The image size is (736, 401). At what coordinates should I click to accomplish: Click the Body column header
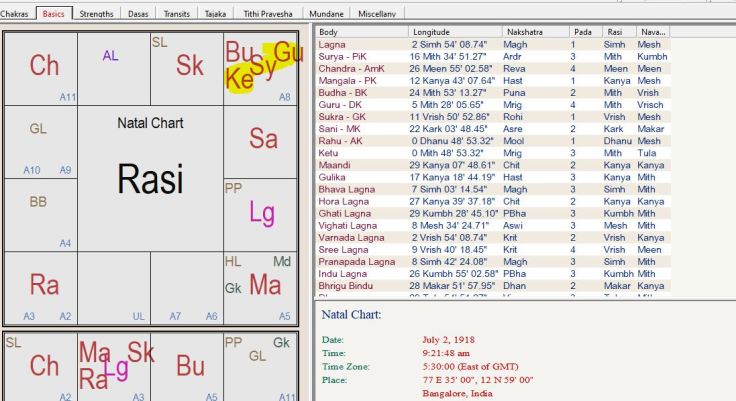click(328, 32)
